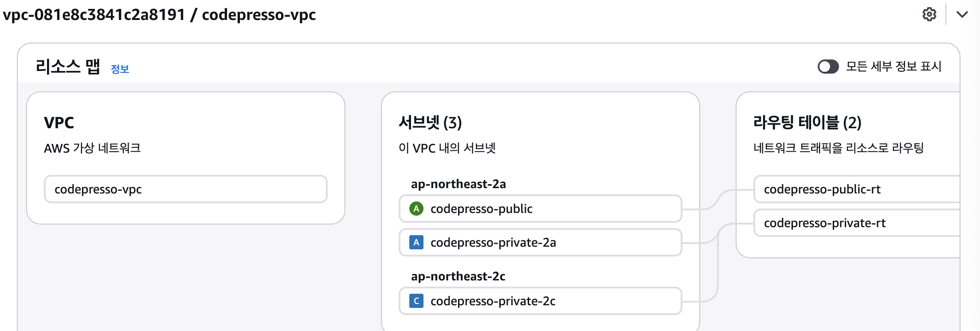Select the codepresso-public subnet
The width and height of the screenshot is (980, 331).
(540, 209)
